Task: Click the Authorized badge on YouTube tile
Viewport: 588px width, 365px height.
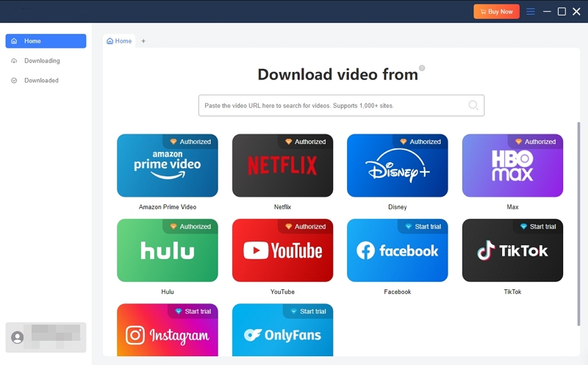Action: (x=306, y=226)
